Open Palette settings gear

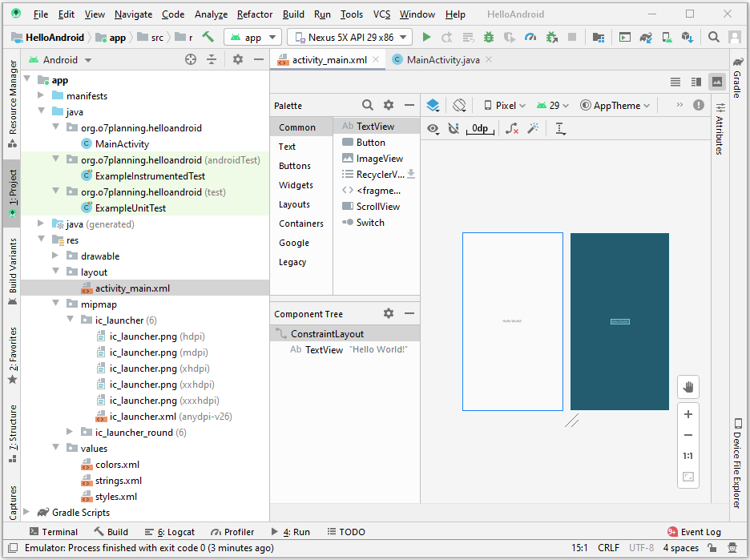[x=389, y=105]
